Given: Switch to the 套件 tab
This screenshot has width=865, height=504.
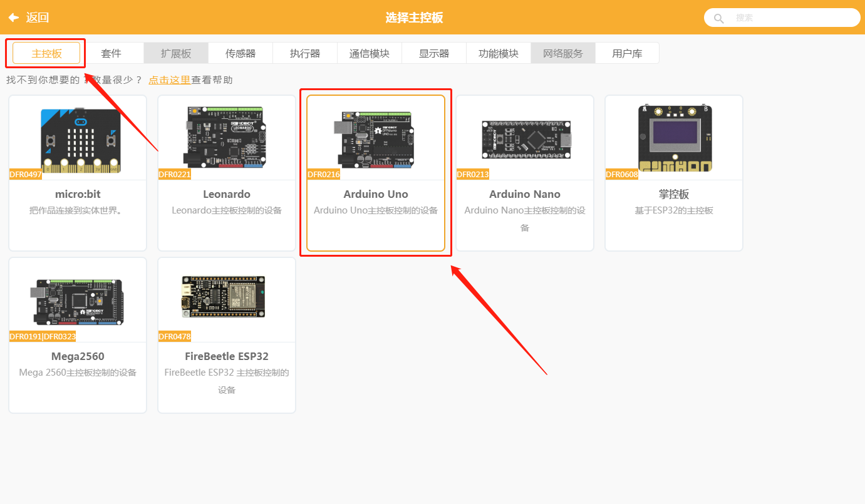Looking at the screenshot, I should [111, 53].
